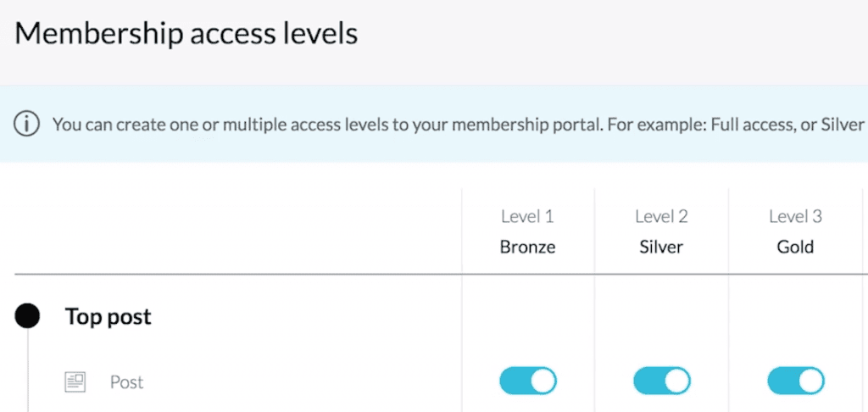
Task: Click the Bronze level name
Action: click(x=527, y=247)
